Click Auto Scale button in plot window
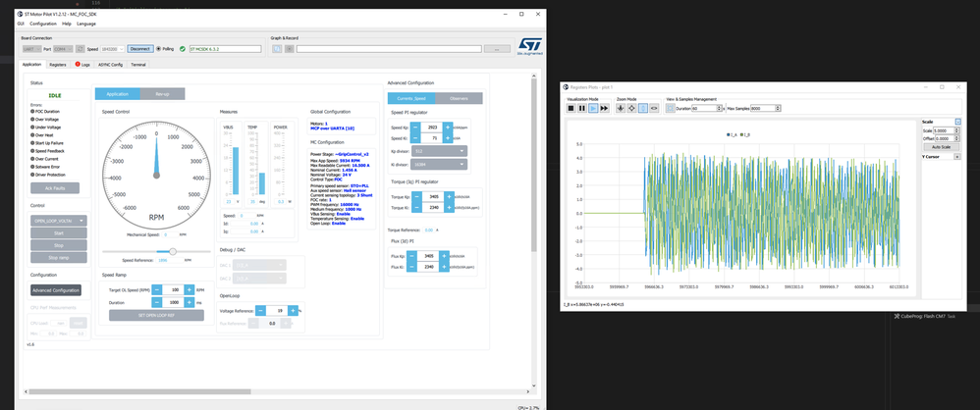 pyautogui.click(x=942, y=147)
